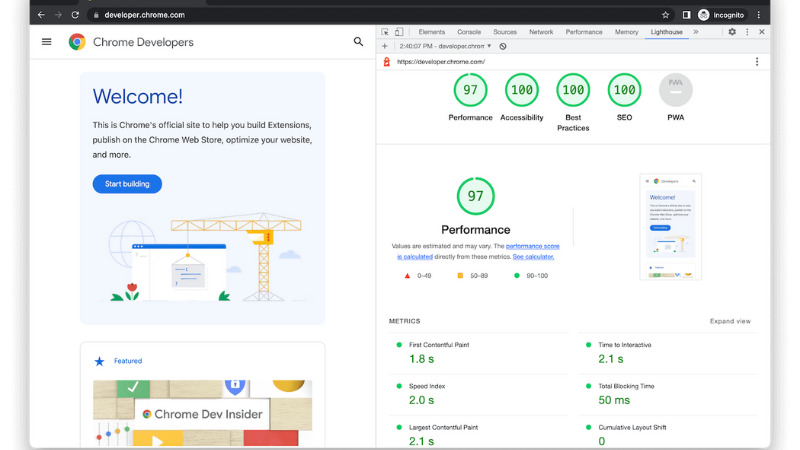800x450 pixels.
Task: Open the See calculator link
Action: (533, 257)
